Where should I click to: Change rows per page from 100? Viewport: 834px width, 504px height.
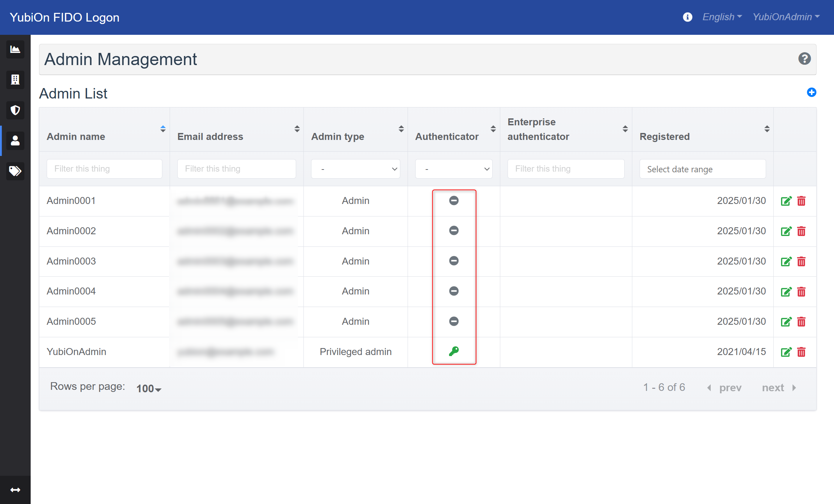coord(149,388)
